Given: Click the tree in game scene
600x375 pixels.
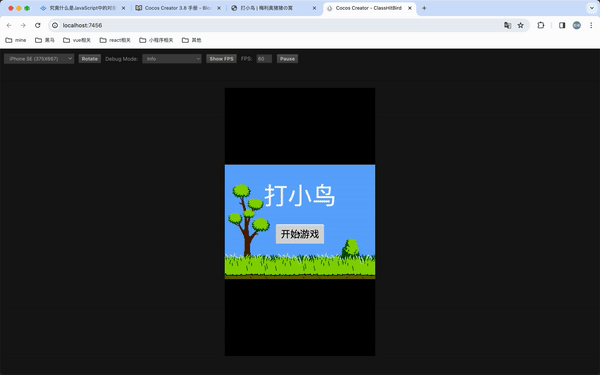Looking at the screenshot, I should tap(249, 220).
